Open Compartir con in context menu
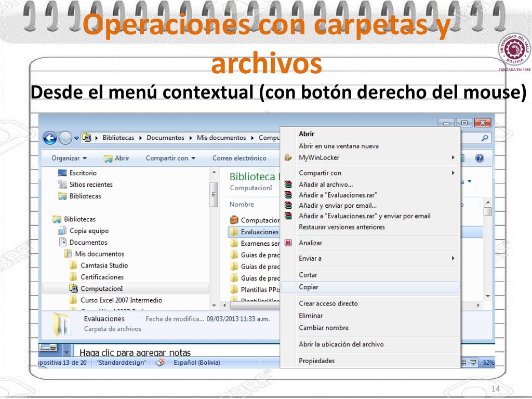The width and height of the screenshot is (532, 399). click(x=370, y=173)
